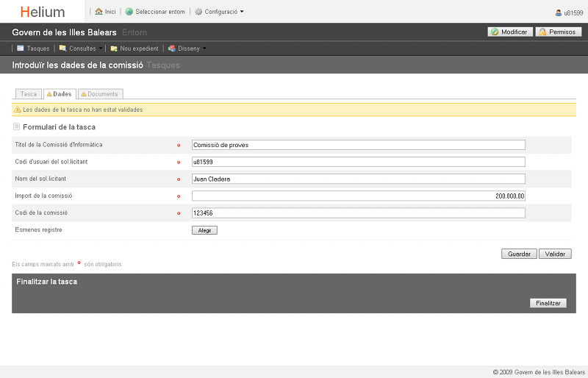Click the Consultes icon in navigation bar

click(x=63, y=49)
